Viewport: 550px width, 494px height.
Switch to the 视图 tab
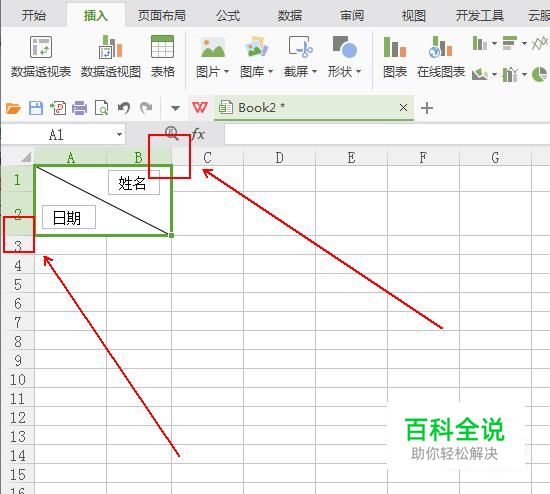click(x=414, y=16)
